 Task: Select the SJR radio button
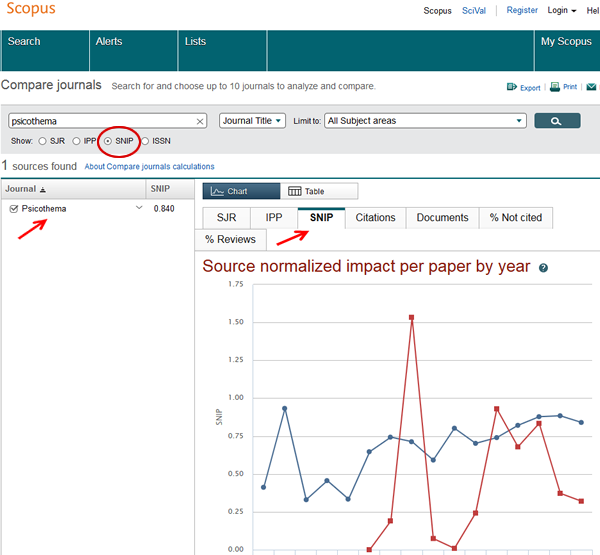tap(42, 141)
